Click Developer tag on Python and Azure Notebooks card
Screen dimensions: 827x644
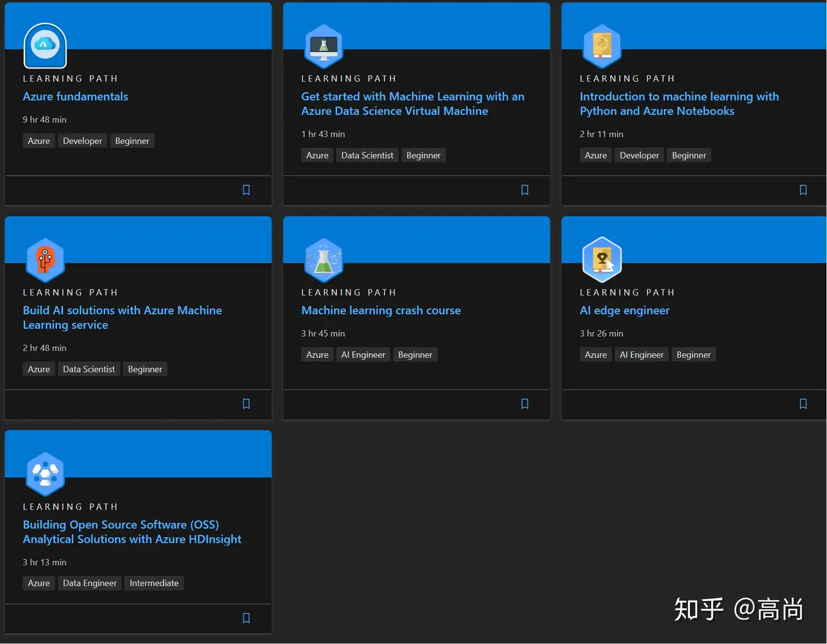click(640, 155)
